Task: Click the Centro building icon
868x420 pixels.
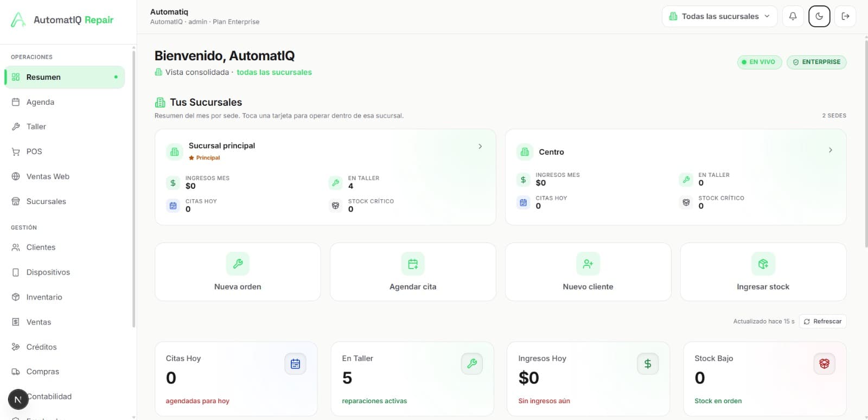Action: 525,152
